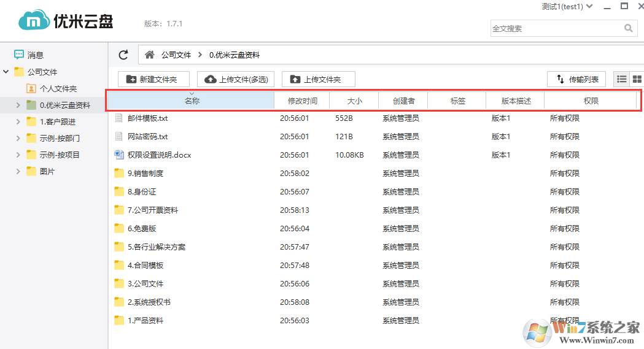This screenshot has height=349, width=644.
Task: Select 示例-按部门 in the sidebar
Action: coord(60,138)
